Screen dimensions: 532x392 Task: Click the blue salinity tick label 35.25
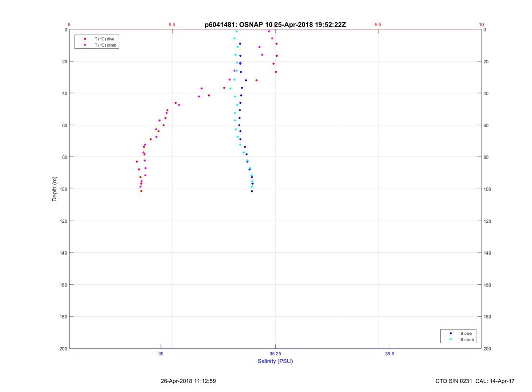(275, 353)
